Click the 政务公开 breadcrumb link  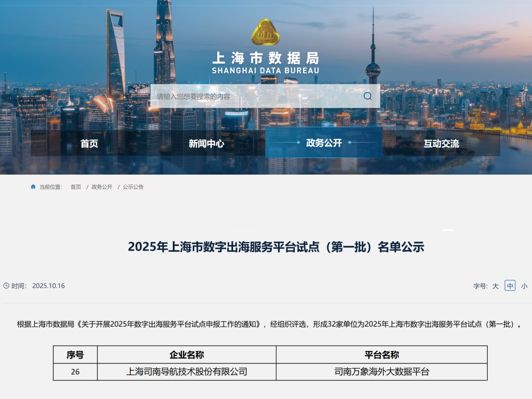(x=101, y=187)
